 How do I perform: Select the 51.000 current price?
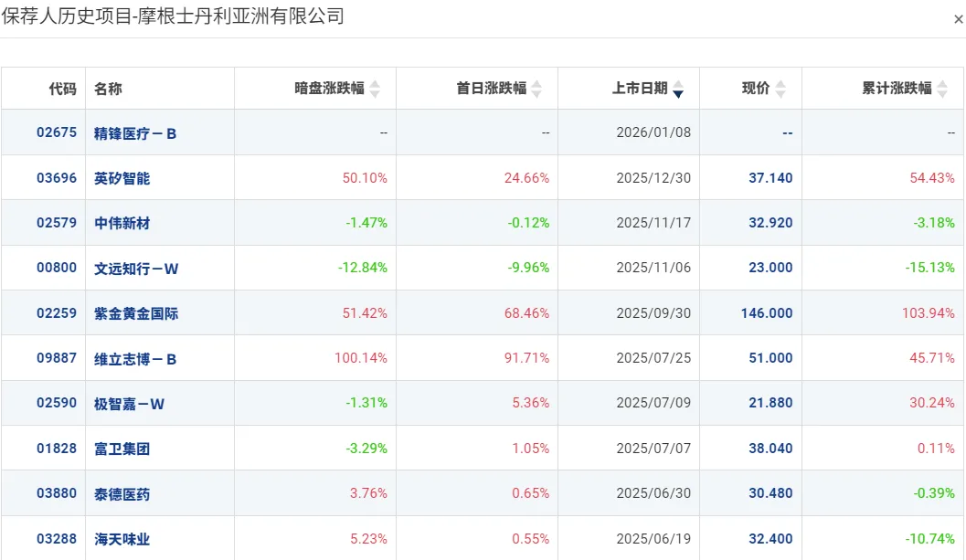click(770, 358)
